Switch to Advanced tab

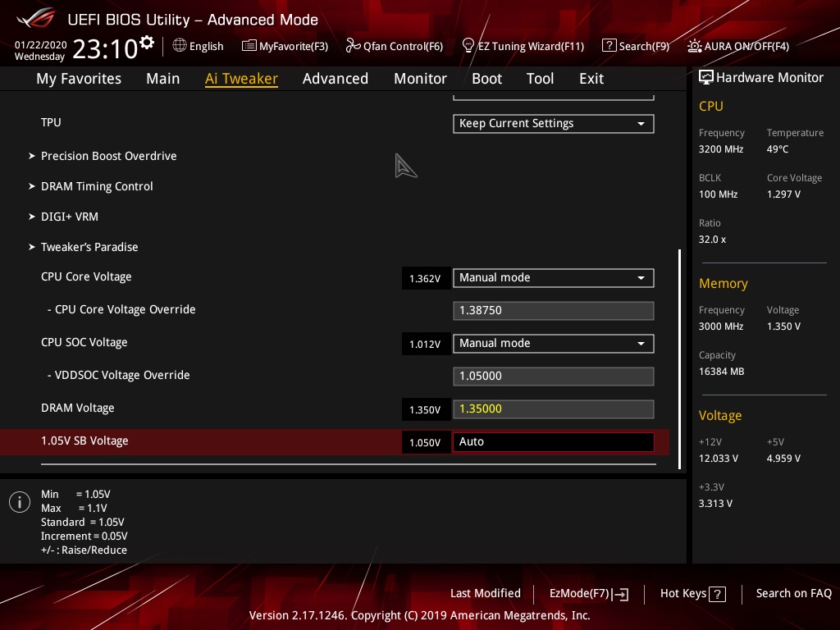(x=336, y=79)
